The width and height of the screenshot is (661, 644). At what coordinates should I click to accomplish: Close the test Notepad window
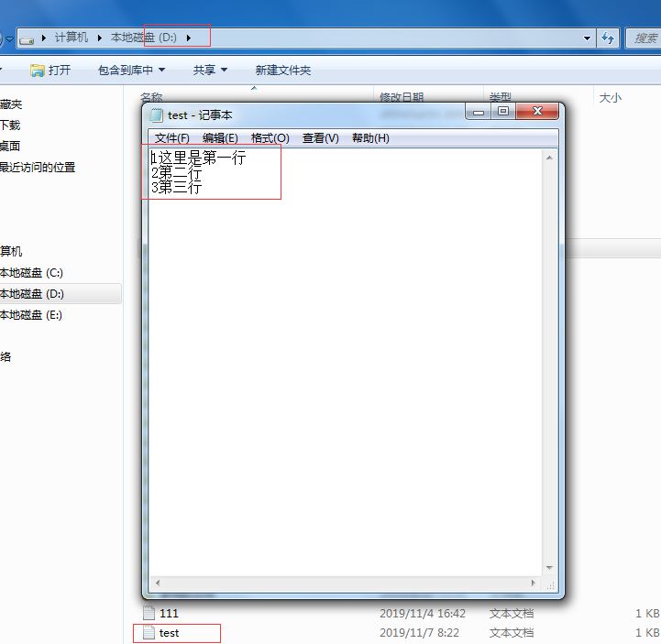[x=537, y=112]
